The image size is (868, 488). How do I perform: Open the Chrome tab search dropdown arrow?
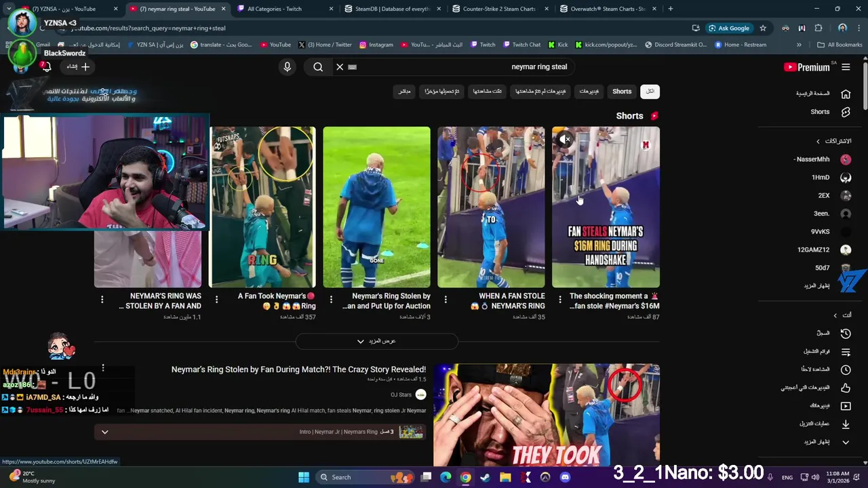point(9,9)
